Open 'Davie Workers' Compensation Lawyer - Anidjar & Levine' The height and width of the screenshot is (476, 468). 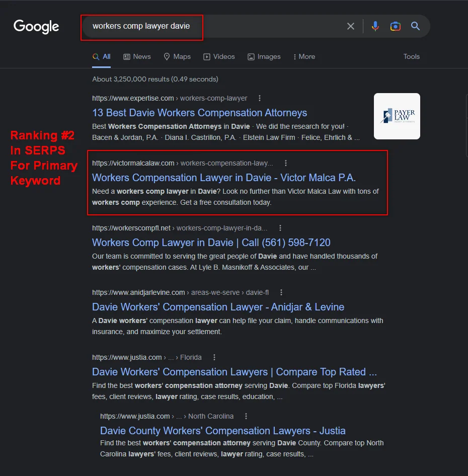pos(218,307)
